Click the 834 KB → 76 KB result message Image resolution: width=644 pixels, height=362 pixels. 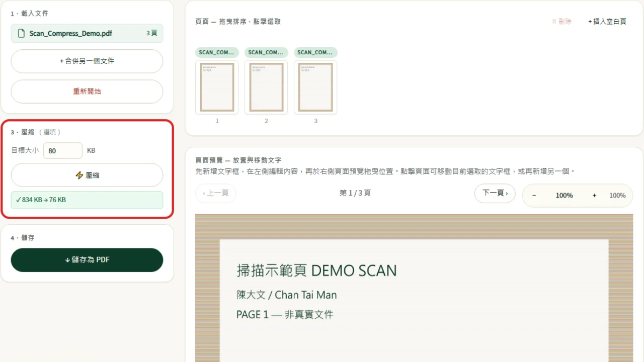click(x=87, y=200)
